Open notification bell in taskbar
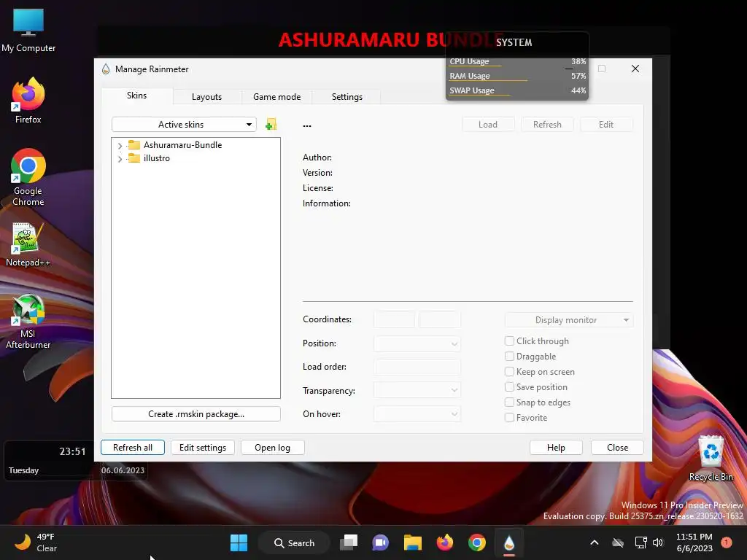 coord(727,542)
